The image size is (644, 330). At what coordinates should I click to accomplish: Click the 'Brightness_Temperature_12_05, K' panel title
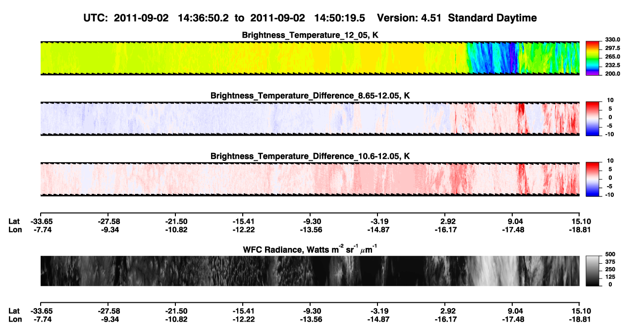click(x=311, y=35)
